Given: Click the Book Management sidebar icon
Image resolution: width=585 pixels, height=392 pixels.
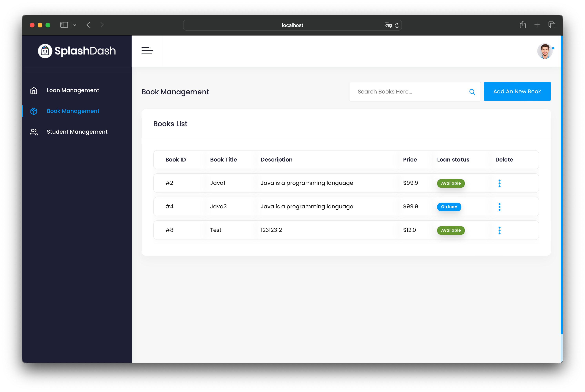Looking at the screenshot, I should click(34, 111).
